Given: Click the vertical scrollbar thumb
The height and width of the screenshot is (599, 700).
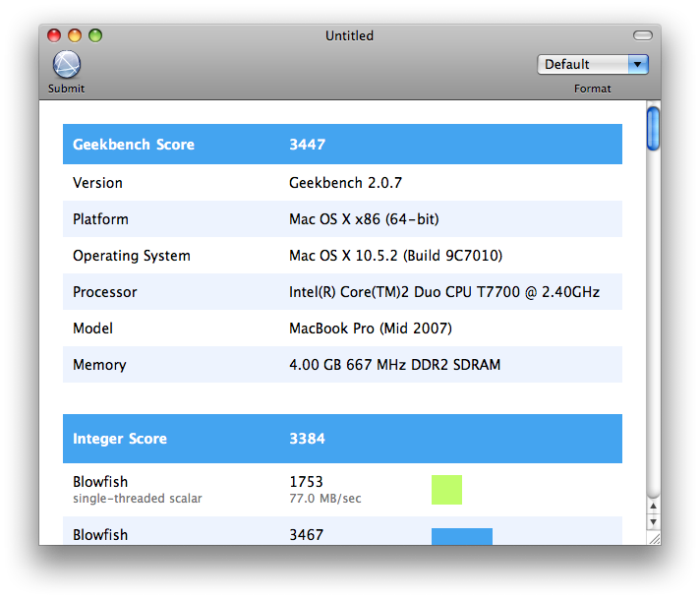Looking at the screenshot, I should coord(653,129).
